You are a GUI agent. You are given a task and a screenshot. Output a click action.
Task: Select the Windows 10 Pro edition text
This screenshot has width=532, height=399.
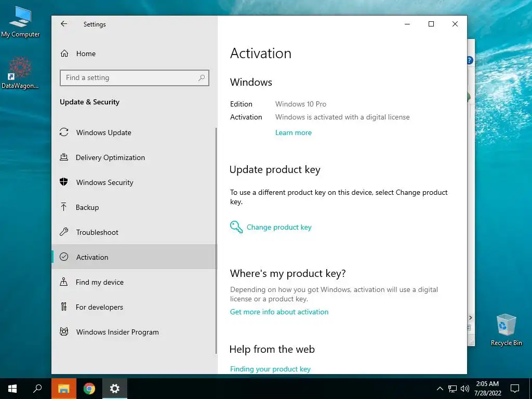pos(301,104)
